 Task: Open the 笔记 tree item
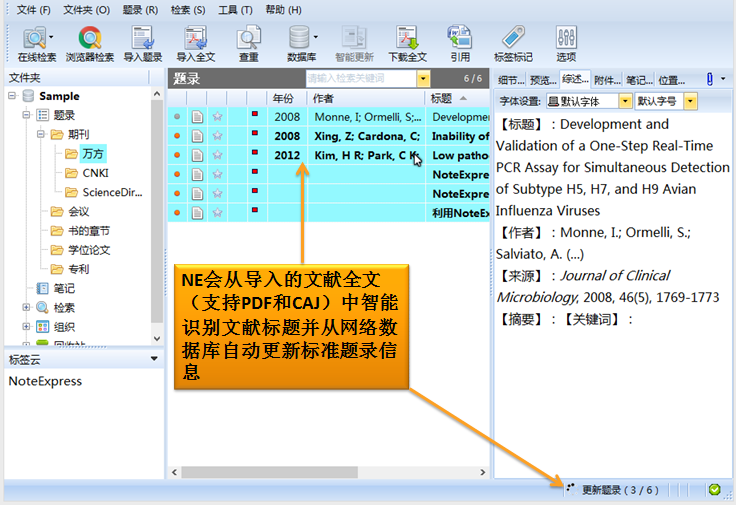point(63,289)
